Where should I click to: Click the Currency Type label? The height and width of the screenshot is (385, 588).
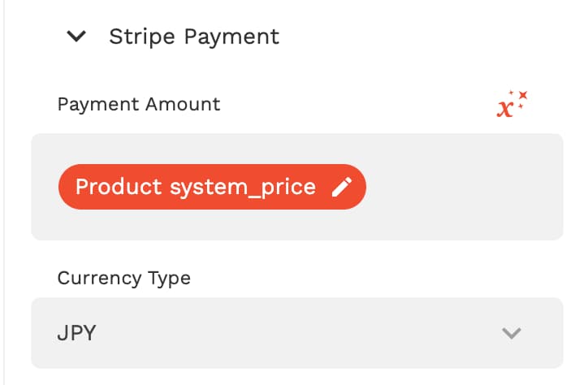(124, 278)
